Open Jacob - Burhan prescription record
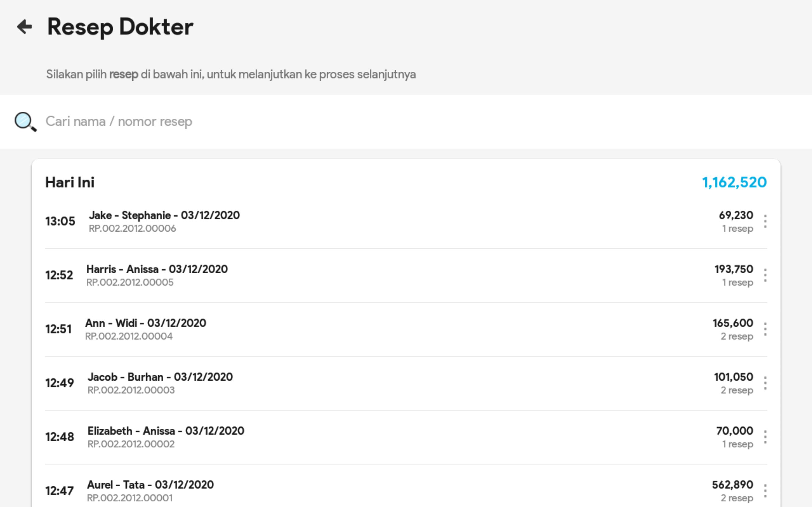 [160, 377]
